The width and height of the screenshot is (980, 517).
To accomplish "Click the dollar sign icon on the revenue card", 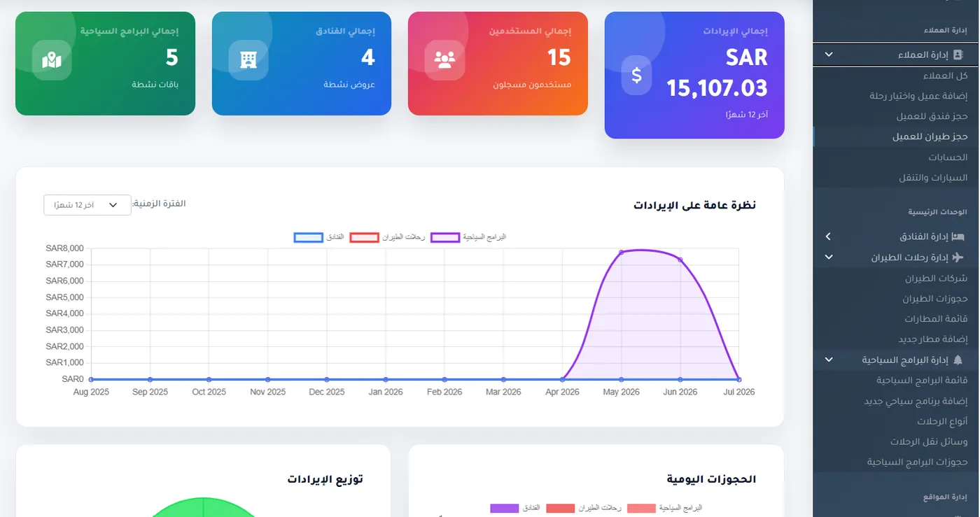I will 636,75.
